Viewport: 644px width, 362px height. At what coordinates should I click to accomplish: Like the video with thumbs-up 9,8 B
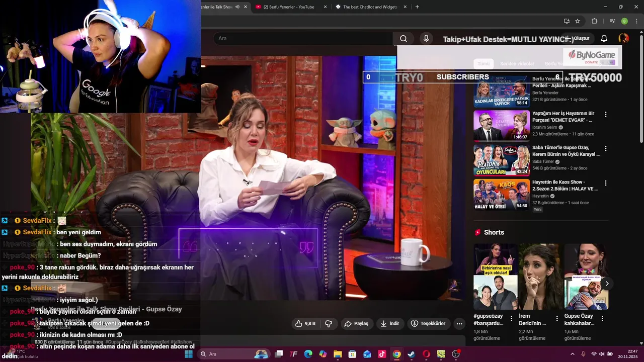click(305, 323)
